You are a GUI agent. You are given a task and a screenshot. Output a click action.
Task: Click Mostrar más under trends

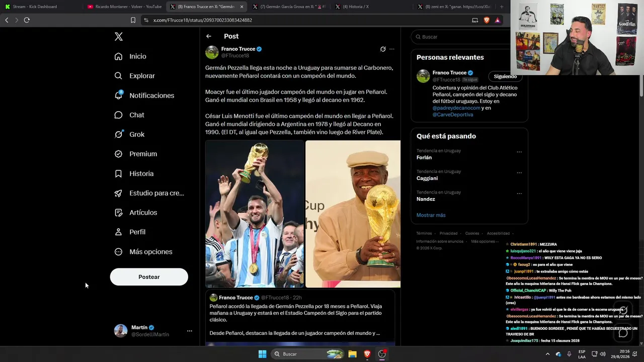pyautogui.click(x=431, y=215)
